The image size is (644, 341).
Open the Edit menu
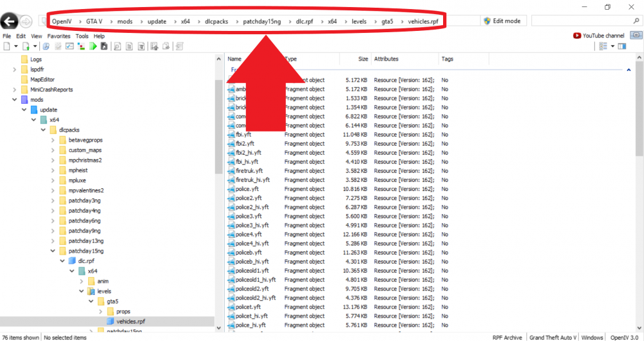[x=21, y=36]
